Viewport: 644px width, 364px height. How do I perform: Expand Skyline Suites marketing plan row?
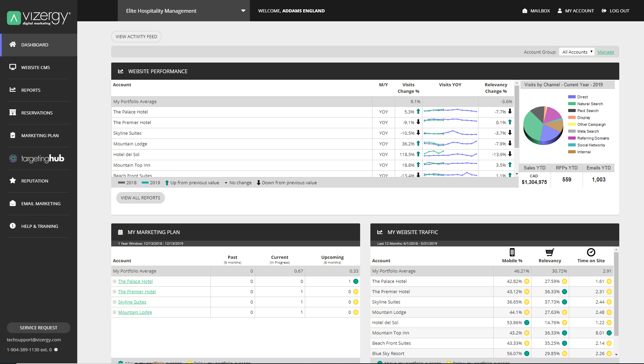tap(115, 302)
